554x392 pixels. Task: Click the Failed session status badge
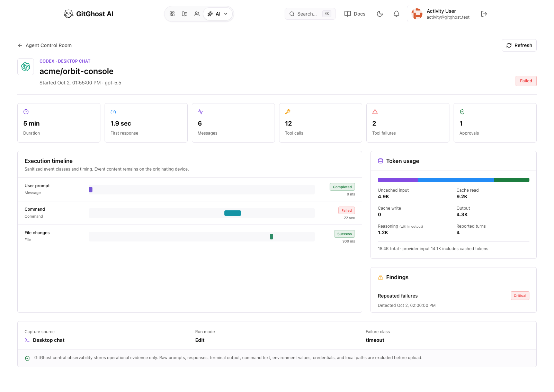coord(526,81)
